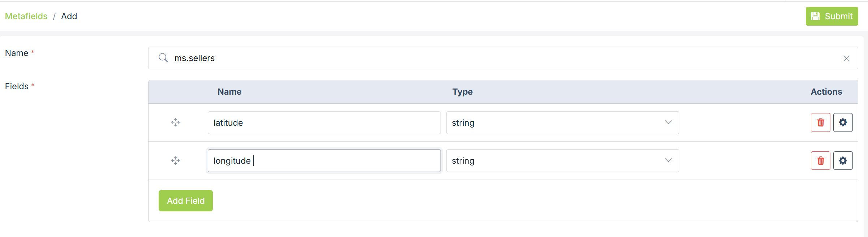Submit the metafield form
This screenshot has width=868, height=237.
coord(832,16)
